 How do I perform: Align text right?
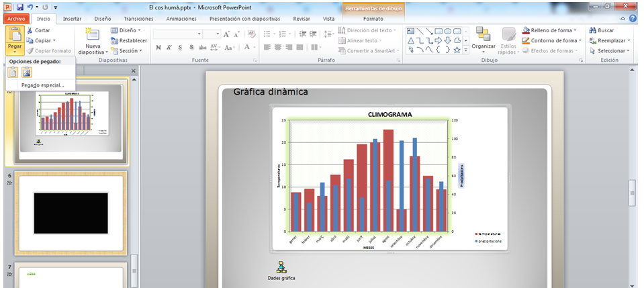coord(289,48)
